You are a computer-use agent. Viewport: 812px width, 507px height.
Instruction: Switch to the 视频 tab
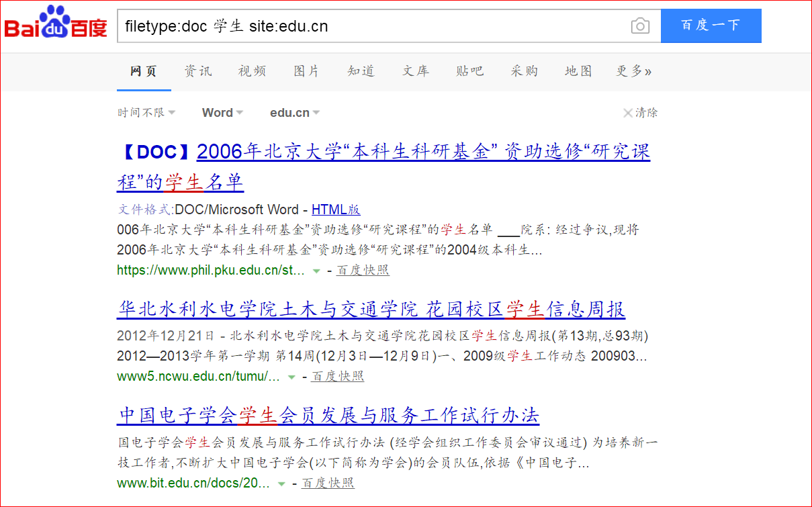[x=252, y=71]
